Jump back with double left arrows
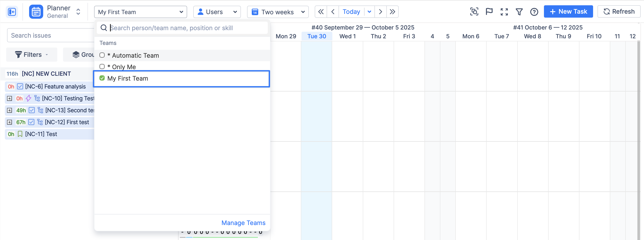The width and height of the screenshot is (644, 240). pos(321,12)
